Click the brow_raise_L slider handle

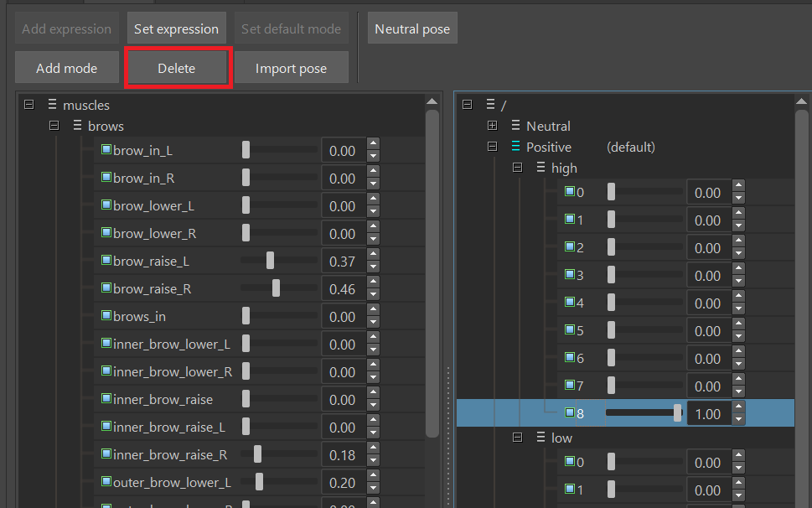pyautogui.click(x=270, y=262)
